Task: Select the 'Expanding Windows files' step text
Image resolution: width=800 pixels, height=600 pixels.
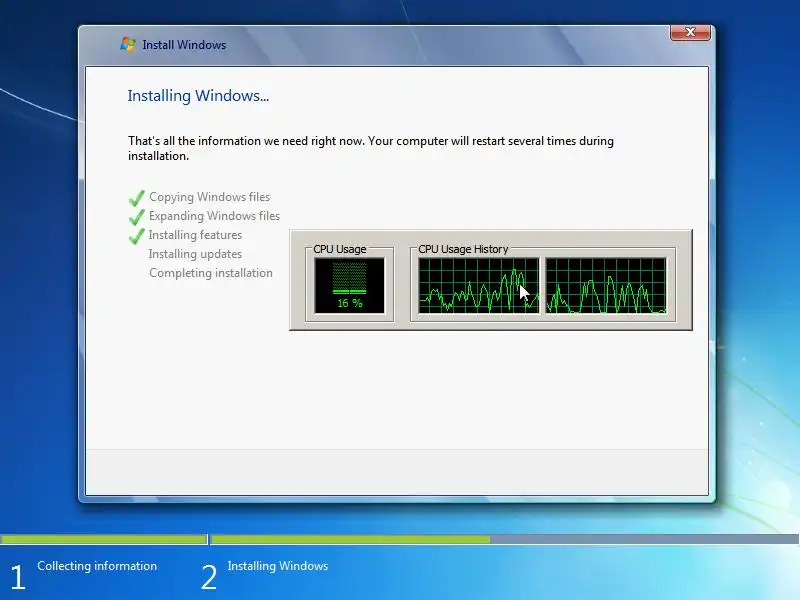Action: point(214,216)
